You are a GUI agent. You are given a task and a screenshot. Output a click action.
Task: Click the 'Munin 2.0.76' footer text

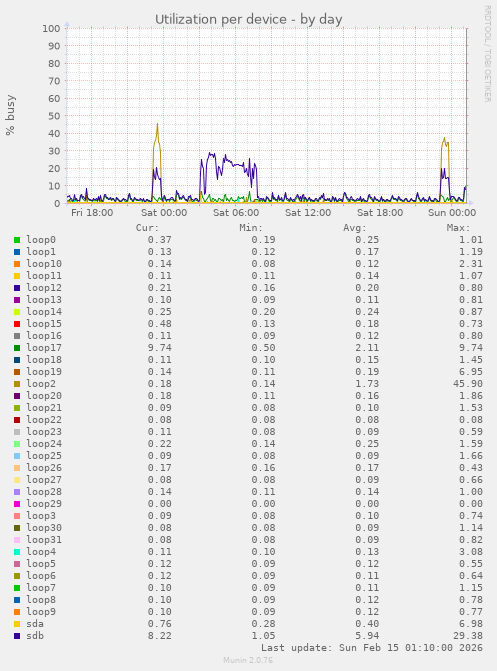(x=248, y=660)
